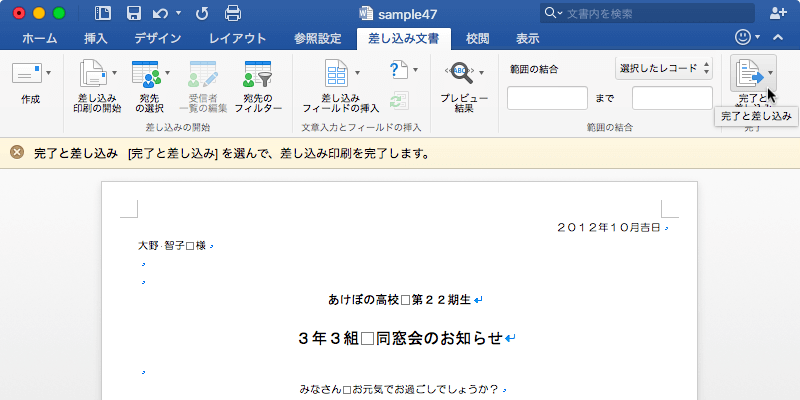800x400 pixels.
Task: Click the smiley feedback icon
Action: (x=743, y=37)
